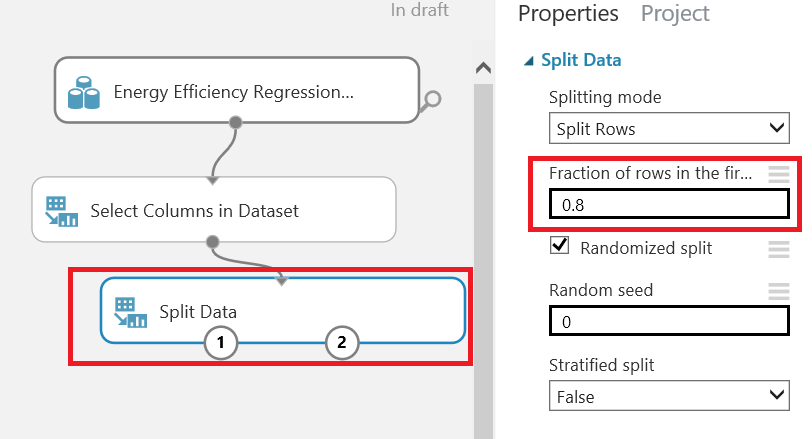Toggle the Randomized split checkbox
The height and width of the screenshot is (439, 812).
560,246
